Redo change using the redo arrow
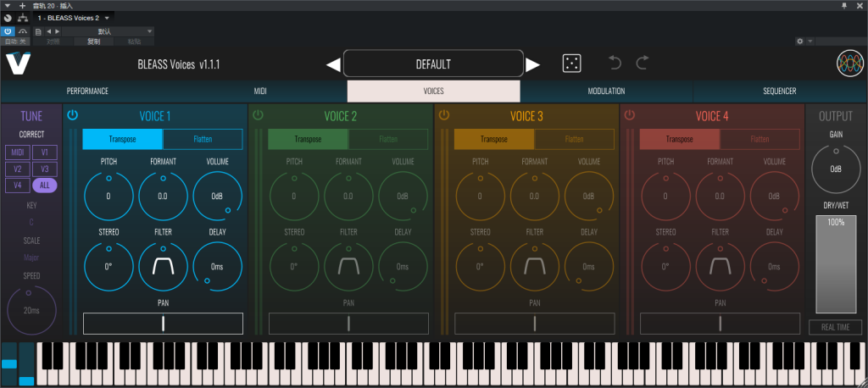The image size is (868, 388). [643, 63]
